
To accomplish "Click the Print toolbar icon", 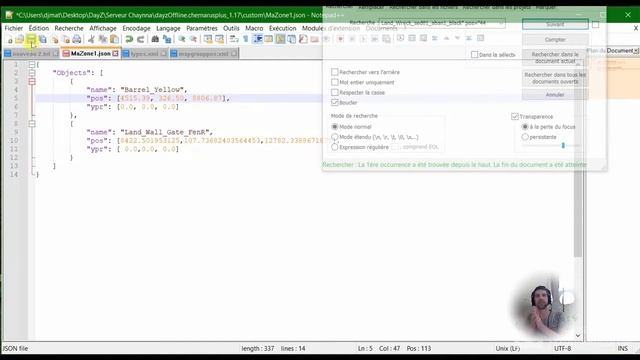I will tap(77, 39).
